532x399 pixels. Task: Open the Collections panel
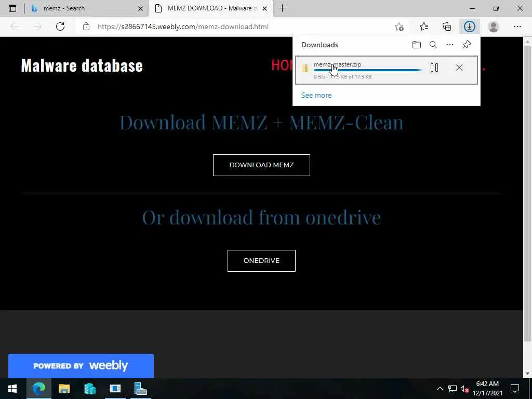point(447,26)
